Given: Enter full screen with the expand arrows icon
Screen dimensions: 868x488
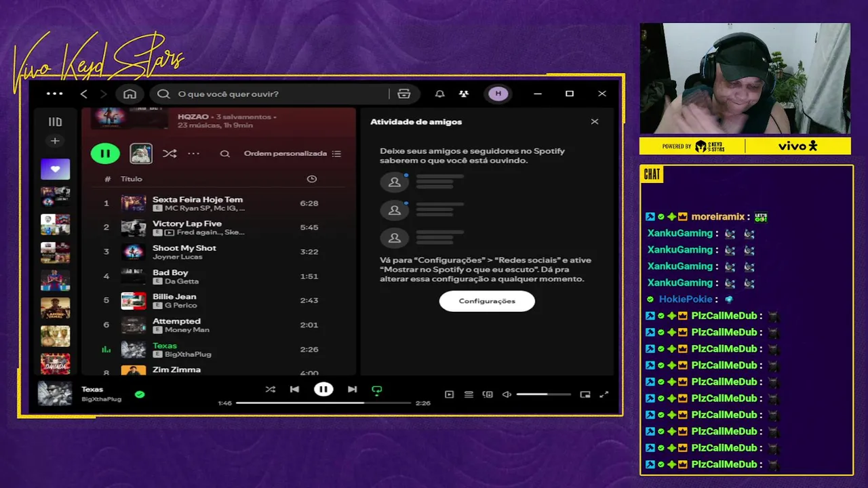Looking at the screenshot, I should (604, 394).
